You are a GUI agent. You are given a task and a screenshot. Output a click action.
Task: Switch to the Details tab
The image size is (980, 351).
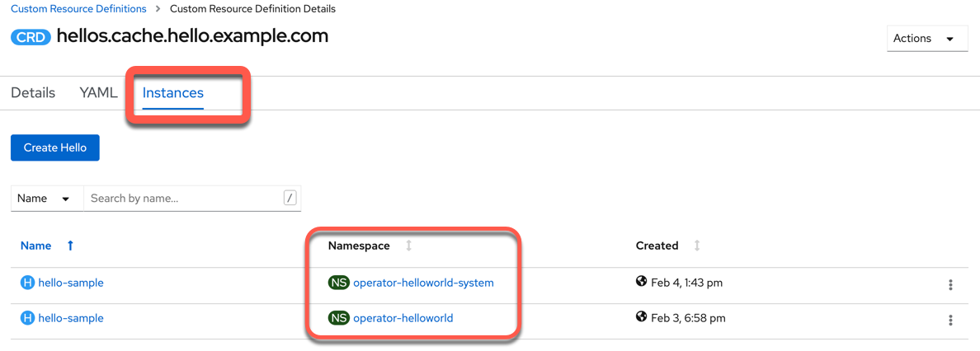point(33,93)
